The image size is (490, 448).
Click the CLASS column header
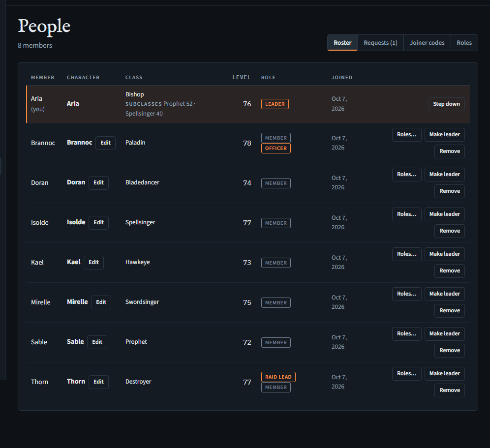(134, 78)
